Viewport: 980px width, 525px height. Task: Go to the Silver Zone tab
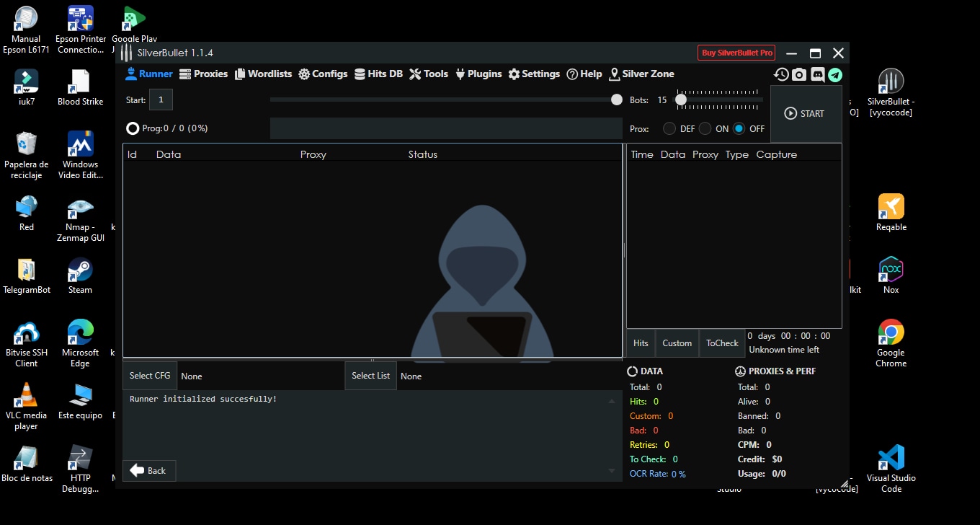tap(641, 74)
